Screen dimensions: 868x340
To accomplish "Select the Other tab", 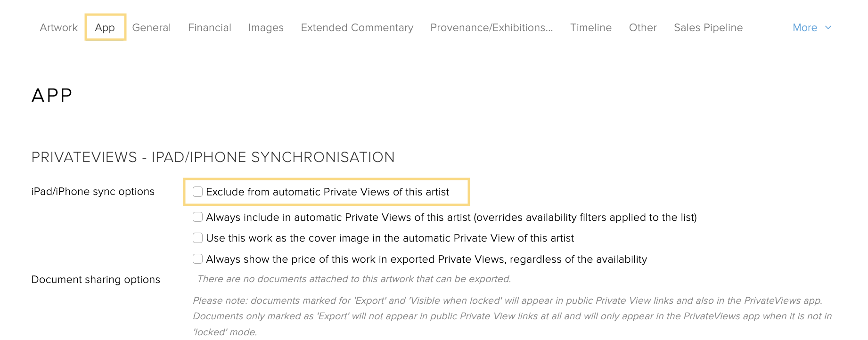I will 642,28.
